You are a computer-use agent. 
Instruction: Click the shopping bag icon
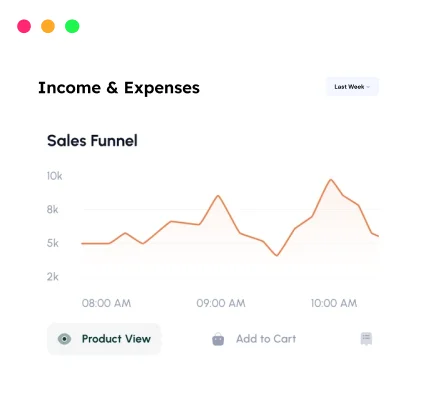pyautogui.click(x=218, y=339)
